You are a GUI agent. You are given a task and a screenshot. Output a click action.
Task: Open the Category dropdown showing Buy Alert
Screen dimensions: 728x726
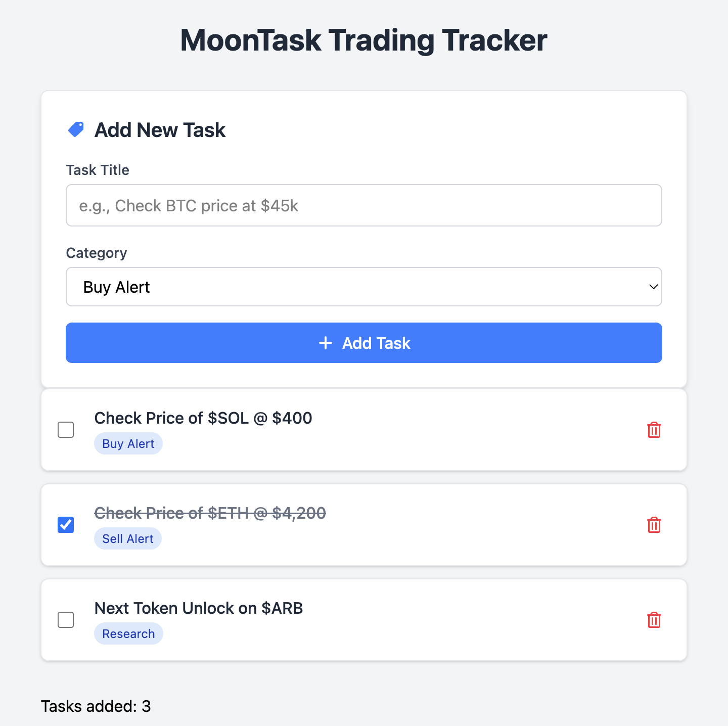click(x=364, y=287)
